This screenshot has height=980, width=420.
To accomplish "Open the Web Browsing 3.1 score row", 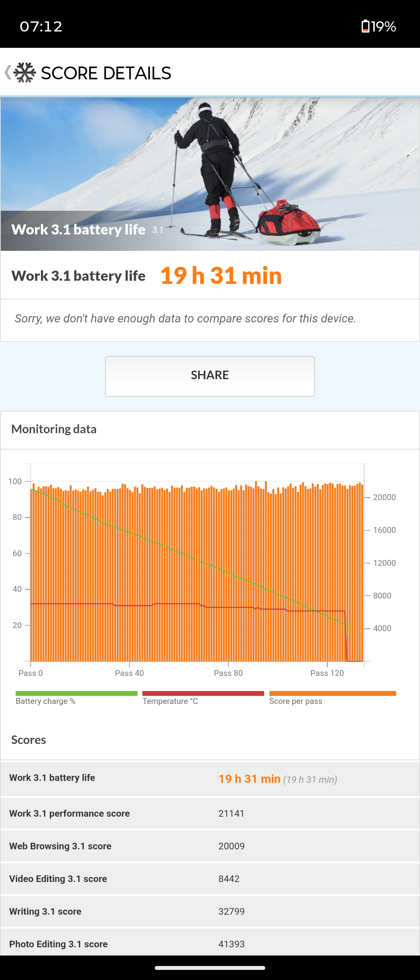I will pos(210,846).
